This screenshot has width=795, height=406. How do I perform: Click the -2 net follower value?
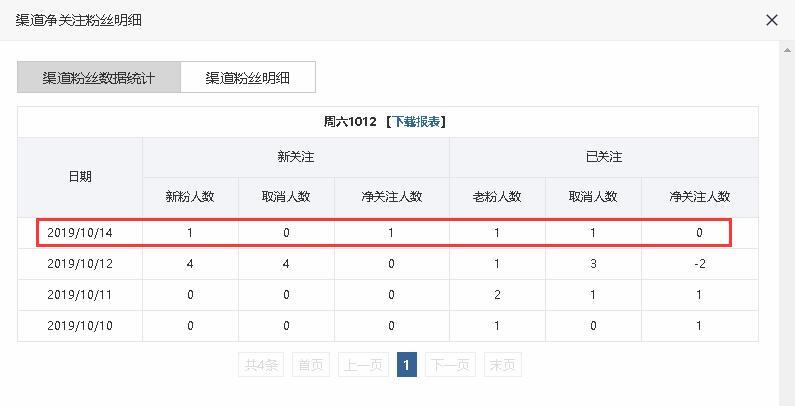(699, 264)
